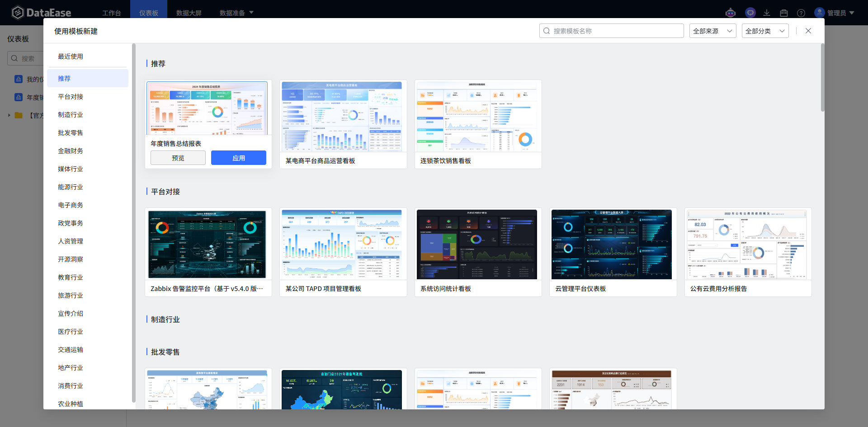Click the administrator avatar icon
The width and height of the screenshot is (868, 427).
820,13
